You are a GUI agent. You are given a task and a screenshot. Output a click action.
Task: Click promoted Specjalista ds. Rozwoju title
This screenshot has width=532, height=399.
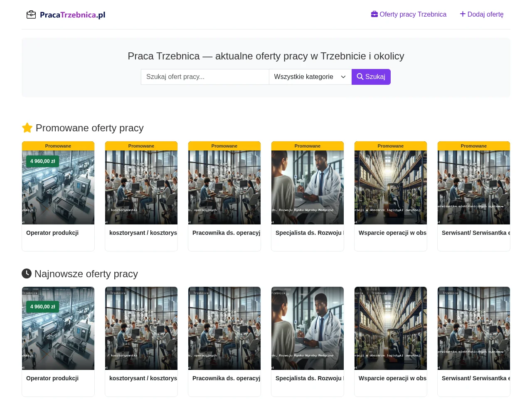click(x=309, y=233)
